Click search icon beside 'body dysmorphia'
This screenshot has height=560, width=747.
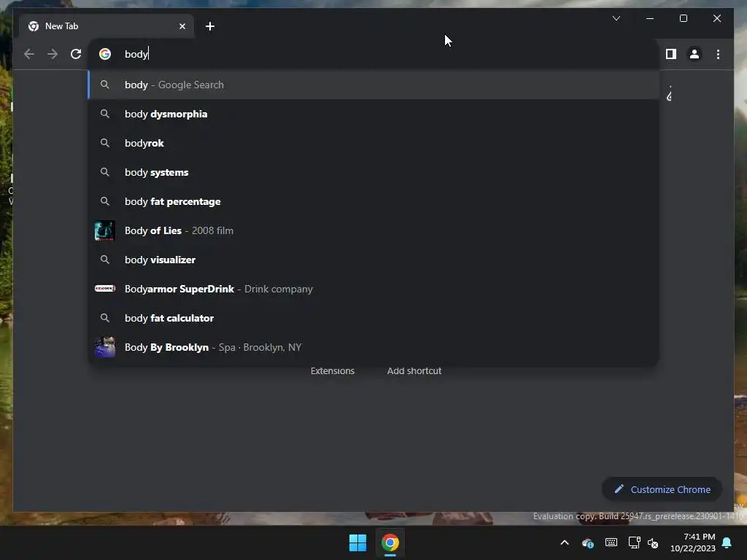[105, 114]
